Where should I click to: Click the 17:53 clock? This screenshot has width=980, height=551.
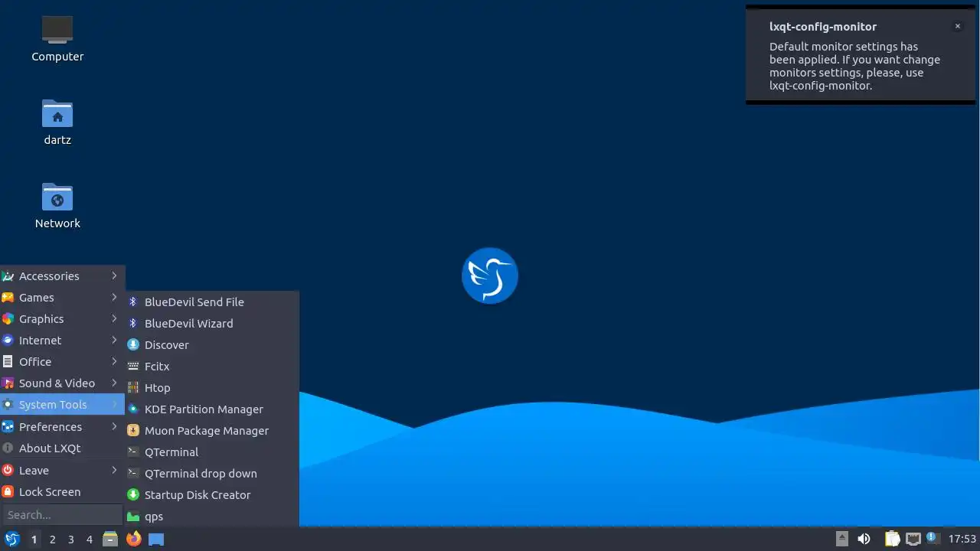point(962,539)
